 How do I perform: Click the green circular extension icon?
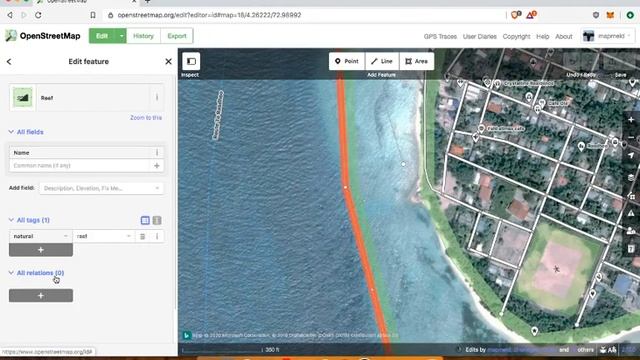coord(630,15)
